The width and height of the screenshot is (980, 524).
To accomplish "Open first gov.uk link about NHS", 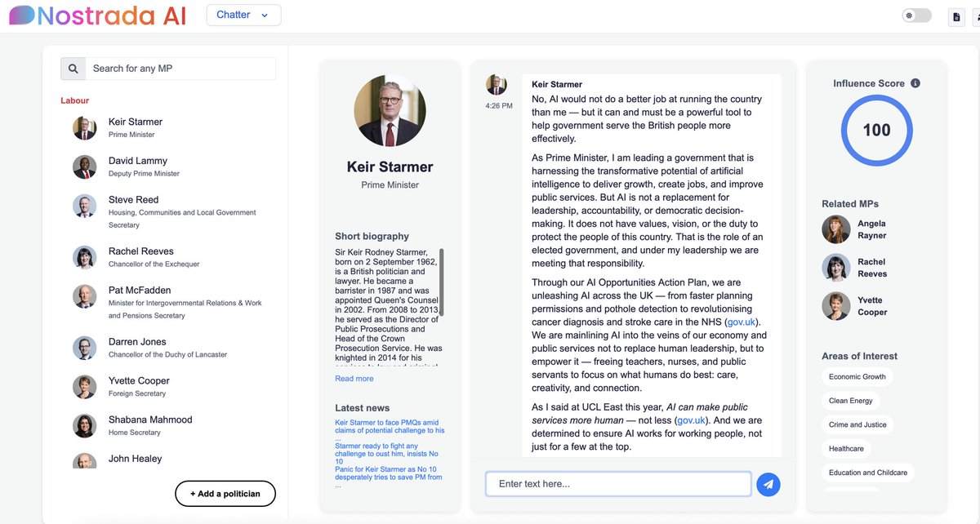I will tap(742, 322).
